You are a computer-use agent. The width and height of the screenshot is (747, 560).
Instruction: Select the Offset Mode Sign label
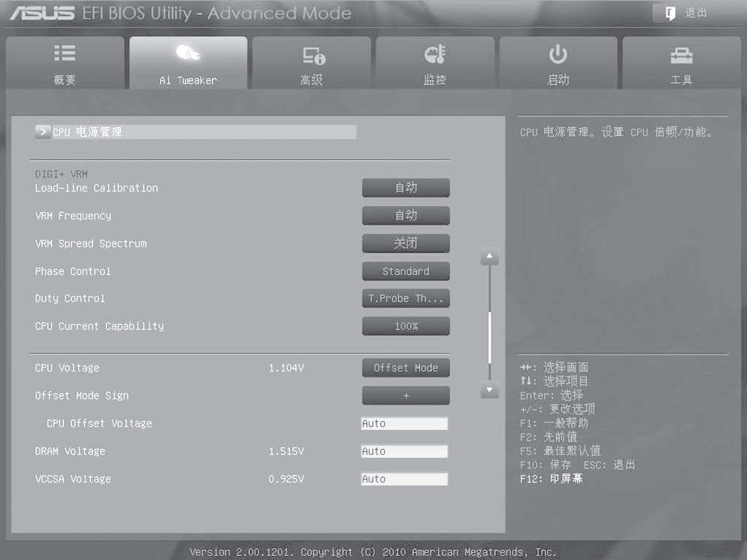pos(82,395)
